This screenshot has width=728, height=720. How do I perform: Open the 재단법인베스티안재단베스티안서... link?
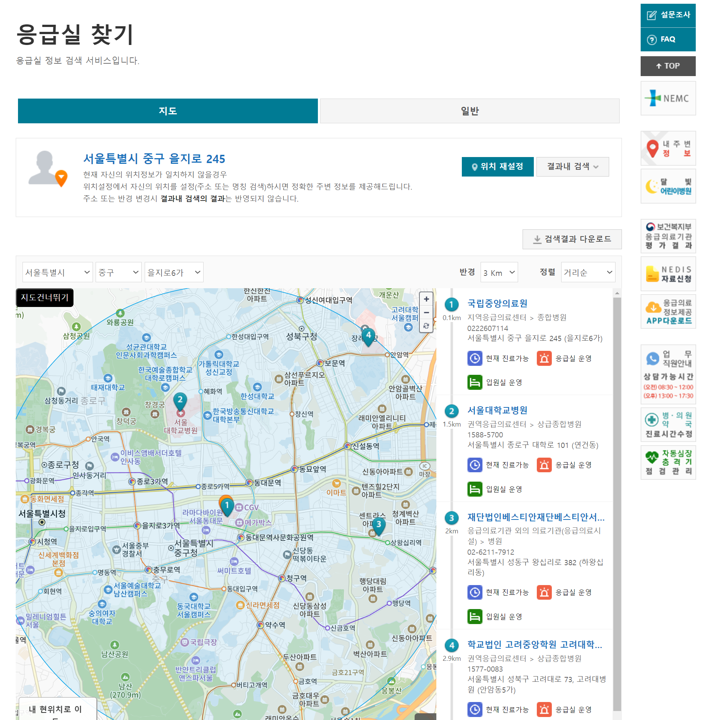tap(536, 517)
